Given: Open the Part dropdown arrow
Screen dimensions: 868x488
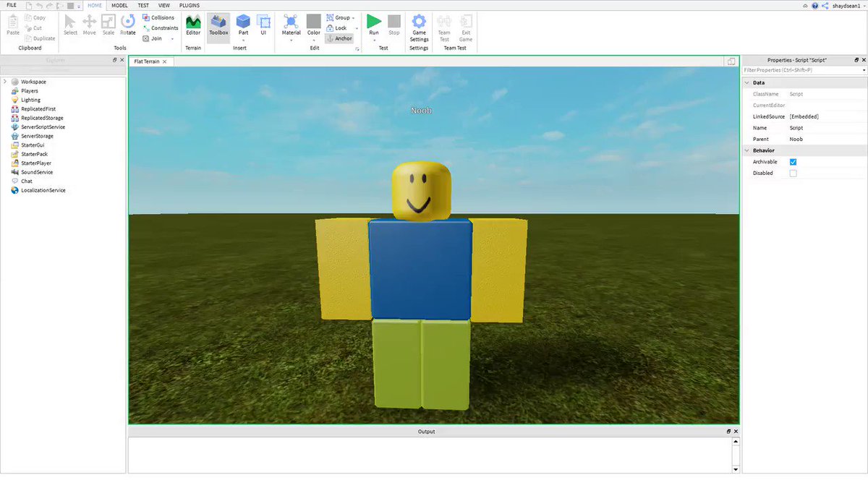Looking at the screenshot, I should click(x=243, y=40).
